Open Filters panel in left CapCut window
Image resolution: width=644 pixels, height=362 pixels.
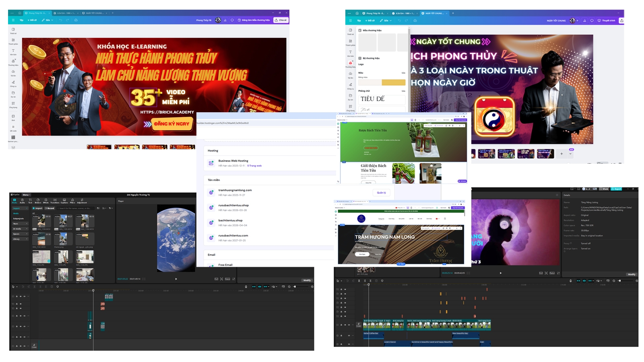[x=72, y=201]
